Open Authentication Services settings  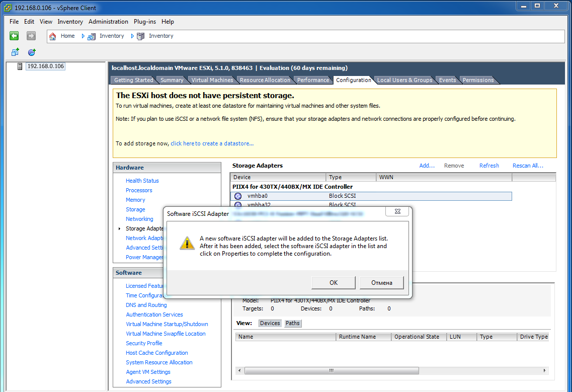coord(154,315)
